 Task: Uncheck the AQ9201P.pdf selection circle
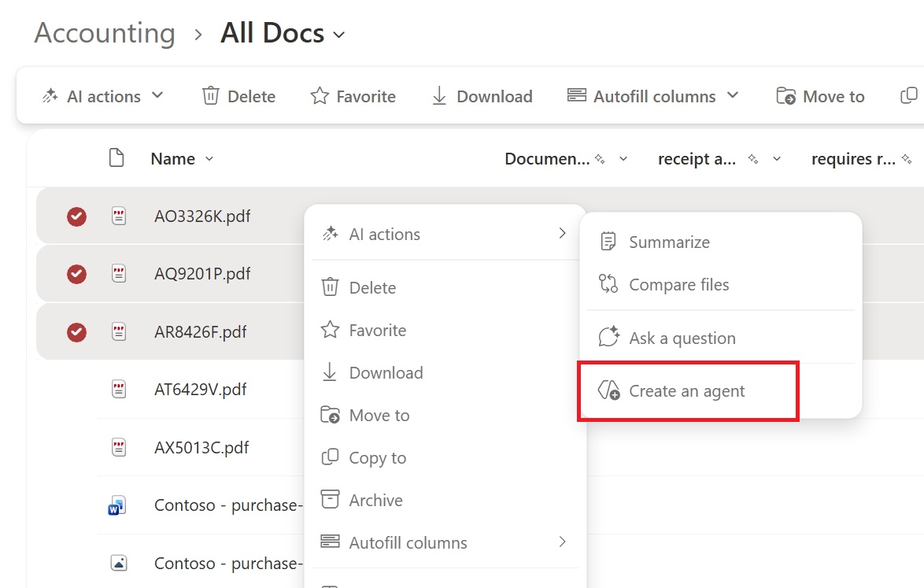click(x=76, y=273)
